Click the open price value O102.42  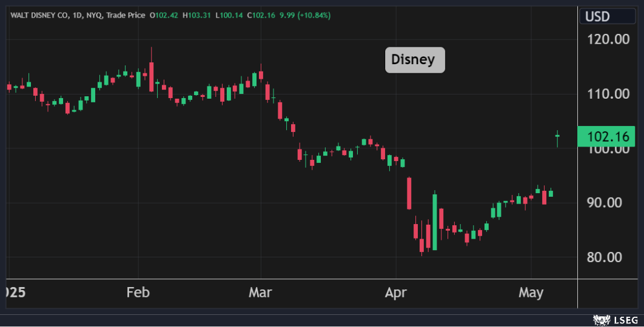tap(164, 15)
